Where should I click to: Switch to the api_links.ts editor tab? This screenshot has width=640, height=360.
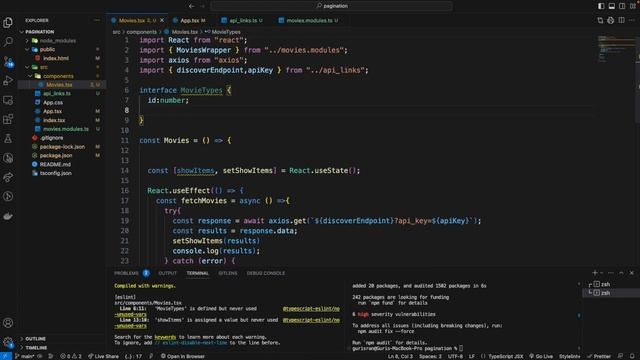243,20
